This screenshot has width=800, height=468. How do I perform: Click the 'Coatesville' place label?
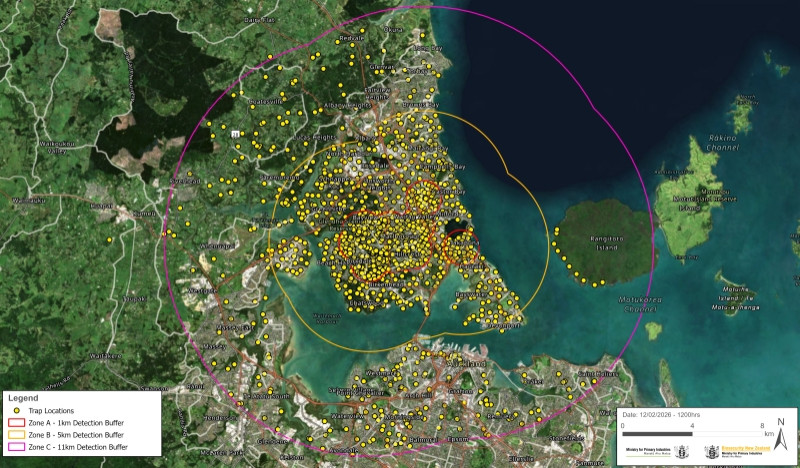pos(265,102)
